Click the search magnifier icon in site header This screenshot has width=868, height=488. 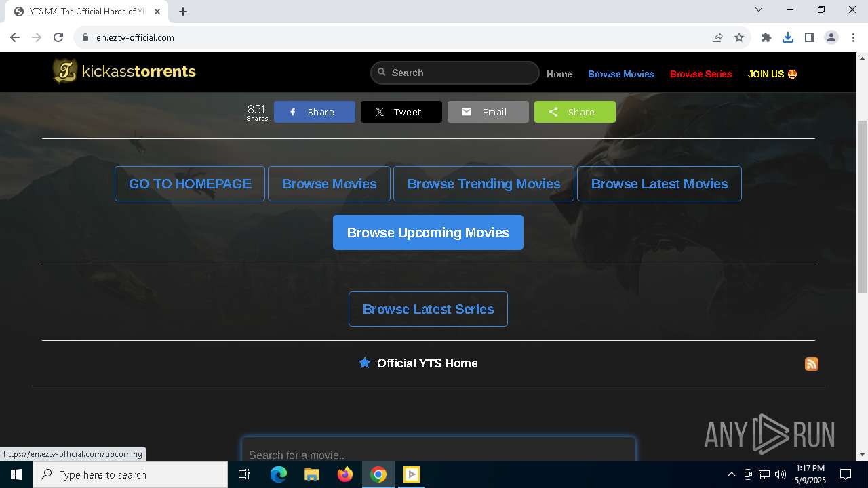(382, 73)
